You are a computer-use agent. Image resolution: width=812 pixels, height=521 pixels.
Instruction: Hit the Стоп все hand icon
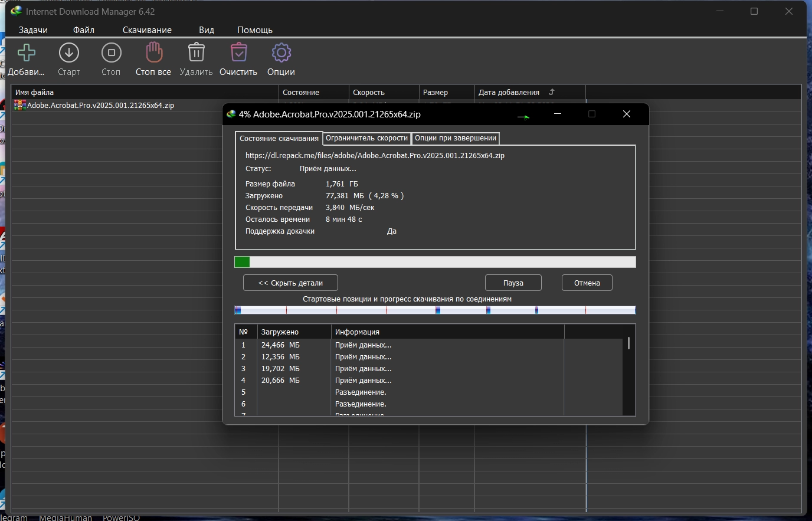point(153,53)
